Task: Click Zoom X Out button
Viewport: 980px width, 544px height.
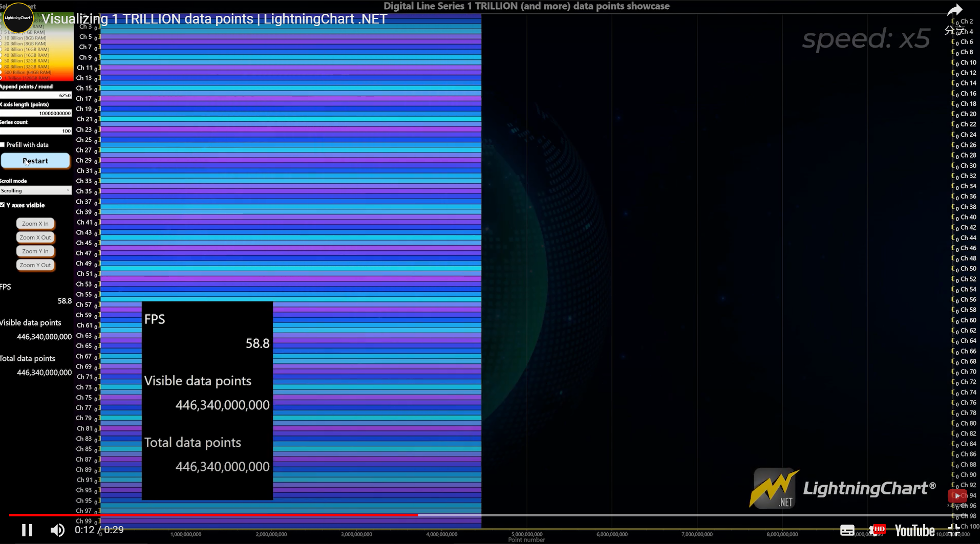Action: point(35,237)
